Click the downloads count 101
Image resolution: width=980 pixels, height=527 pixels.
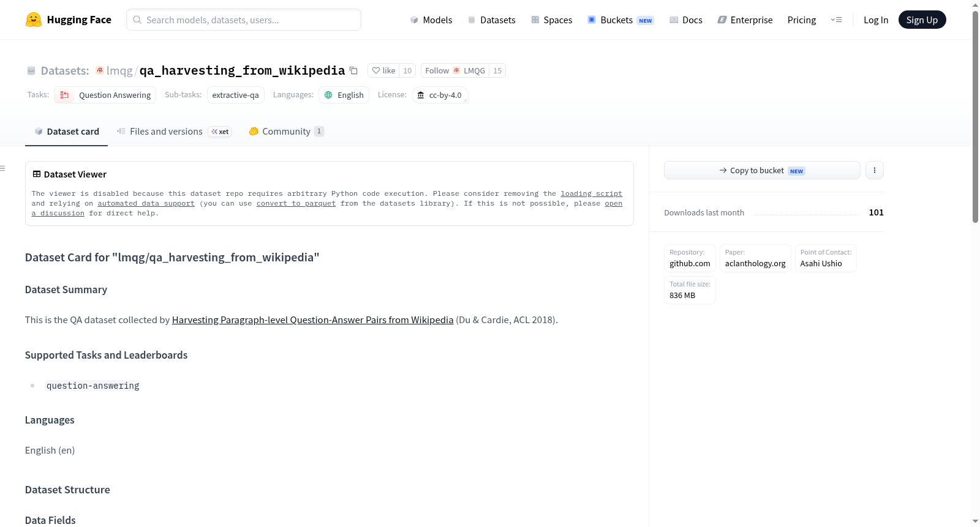point(876,212)
